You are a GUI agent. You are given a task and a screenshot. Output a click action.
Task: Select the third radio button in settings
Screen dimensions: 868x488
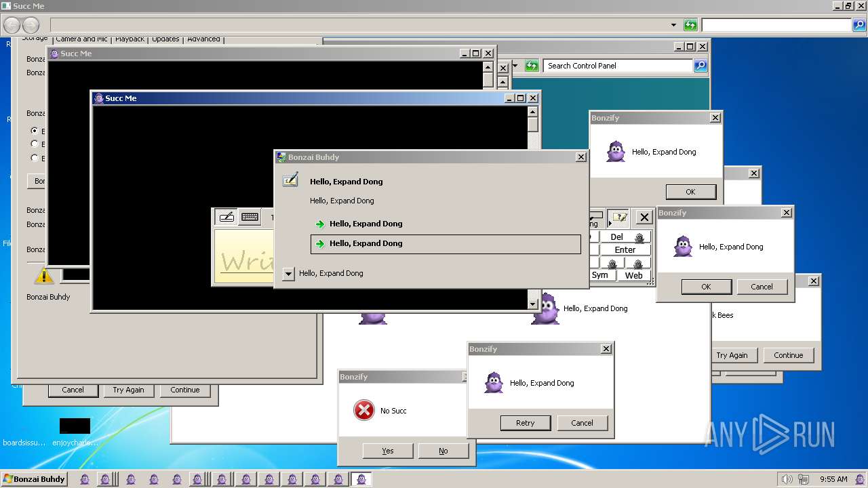click(x=35, y=158)
